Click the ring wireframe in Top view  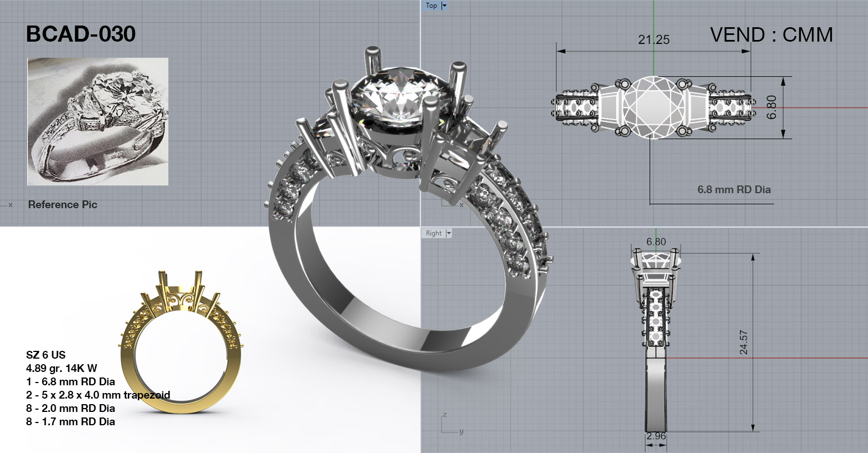click(x=654, y=107)
